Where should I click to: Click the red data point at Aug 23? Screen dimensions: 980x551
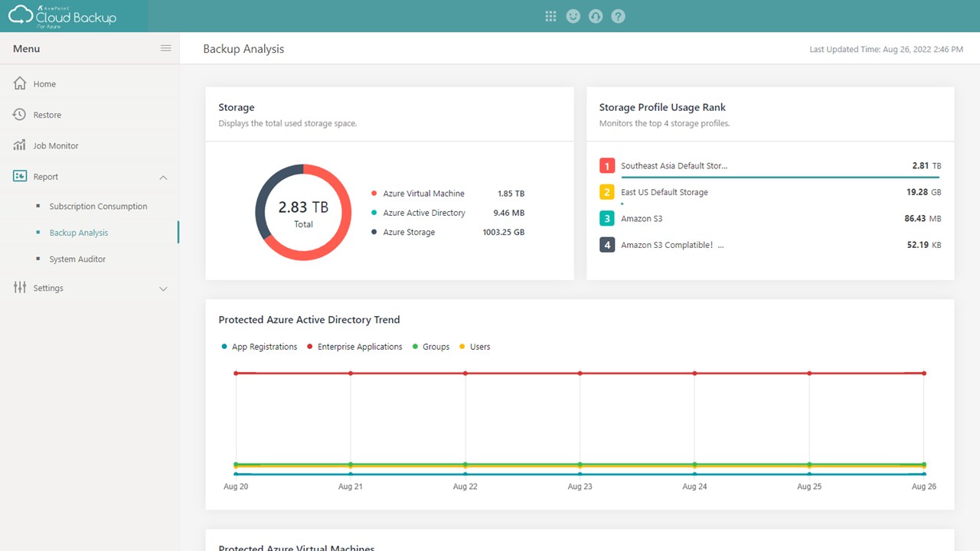[x=580, y=373]
